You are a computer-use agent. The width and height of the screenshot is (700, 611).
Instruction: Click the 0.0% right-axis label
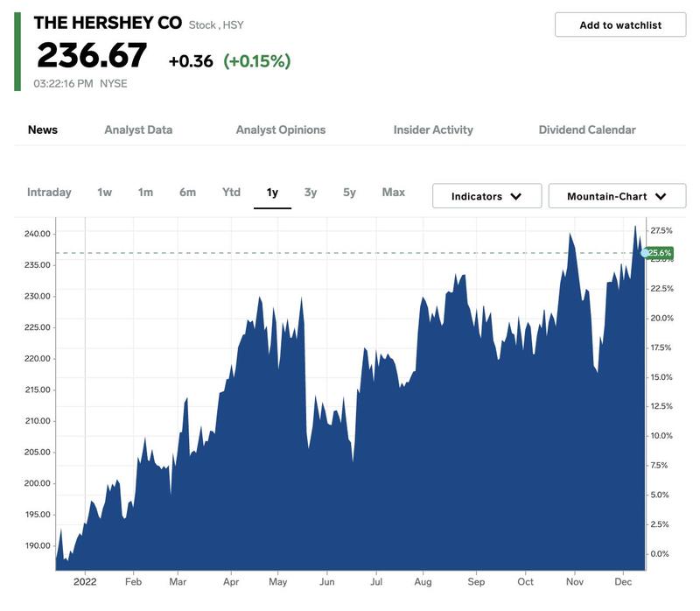660,554
